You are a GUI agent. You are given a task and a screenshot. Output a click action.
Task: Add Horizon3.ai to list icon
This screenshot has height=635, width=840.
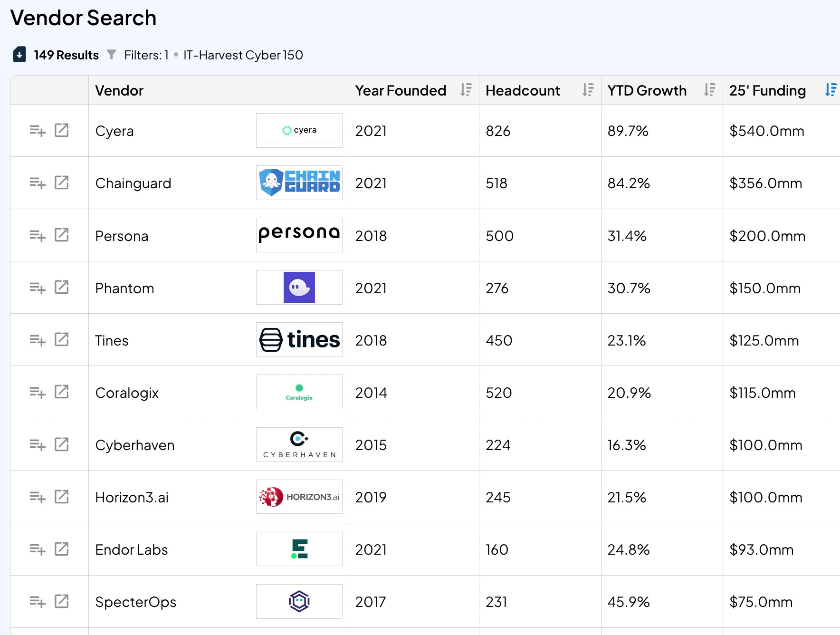(x=38, y=497)
